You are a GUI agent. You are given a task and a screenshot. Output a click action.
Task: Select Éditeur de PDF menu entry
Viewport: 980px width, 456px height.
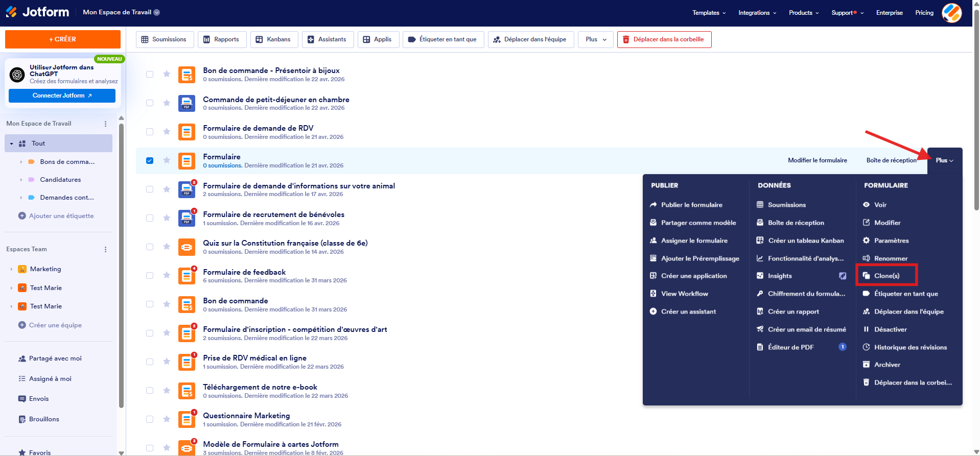pos(801,347)
